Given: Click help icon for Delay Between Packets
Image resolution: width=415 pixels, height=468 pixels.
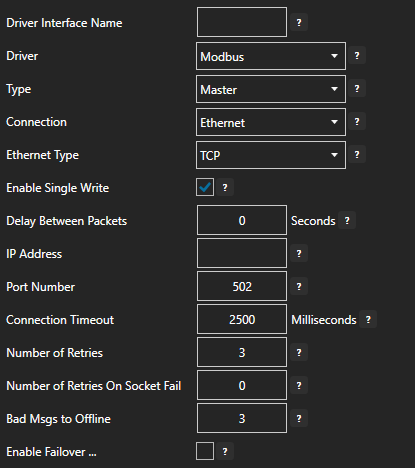Looking at the screenshot, I should 347,220.
